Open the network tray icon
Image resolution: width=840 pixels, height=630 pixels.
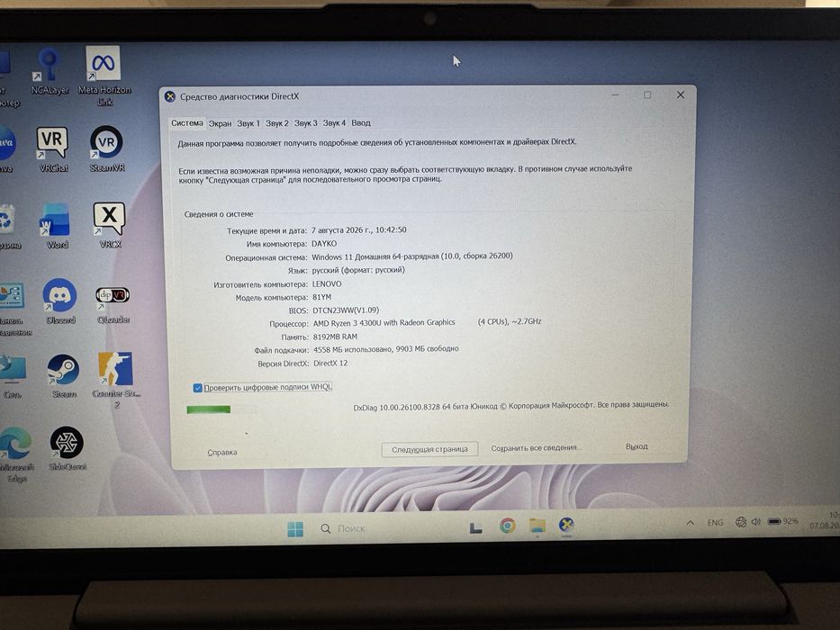(x=740, y=522)
